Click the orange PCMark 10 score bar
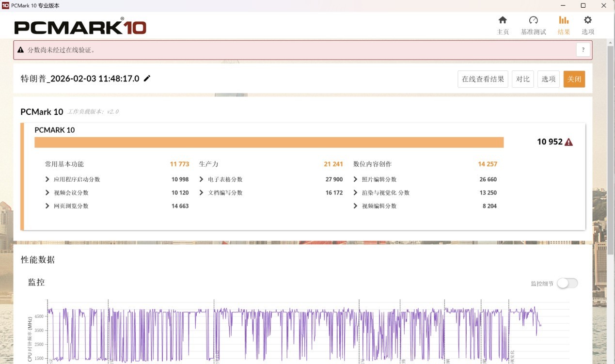Image resolution: width=615 pixels, height=364 pixels. tap(269, 142)
